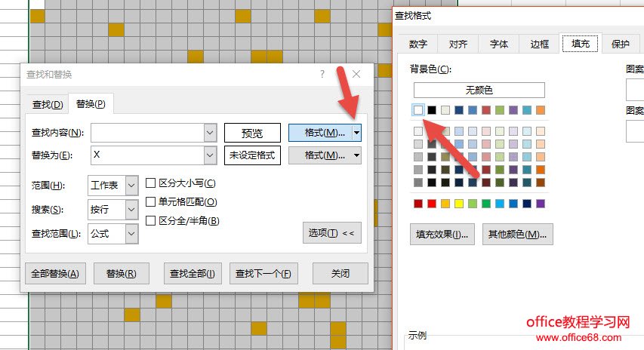644x350 pixels.
Task: Enable 区分全/半角 checkbox
Action: 151,221
